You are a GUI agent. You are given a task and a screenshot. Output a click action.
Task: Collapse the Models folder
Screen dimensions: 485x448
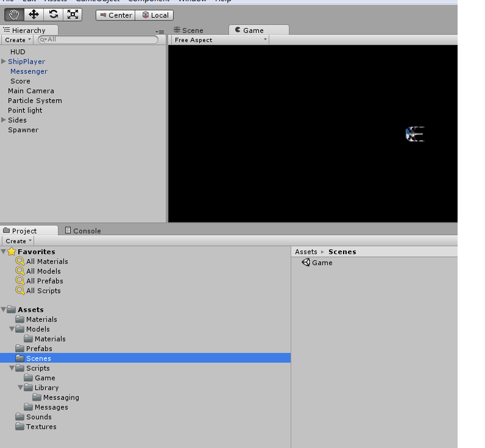pyautogui.click(x=12, y=329)
